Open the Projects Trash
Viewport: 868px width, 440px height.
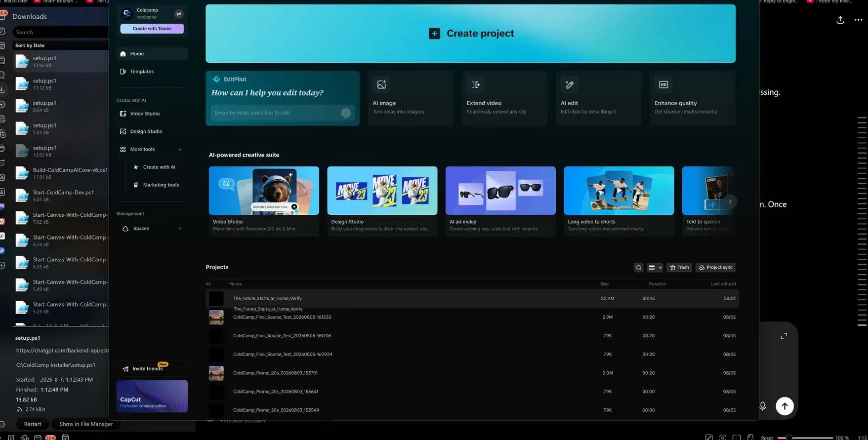[x=679, y=268]
